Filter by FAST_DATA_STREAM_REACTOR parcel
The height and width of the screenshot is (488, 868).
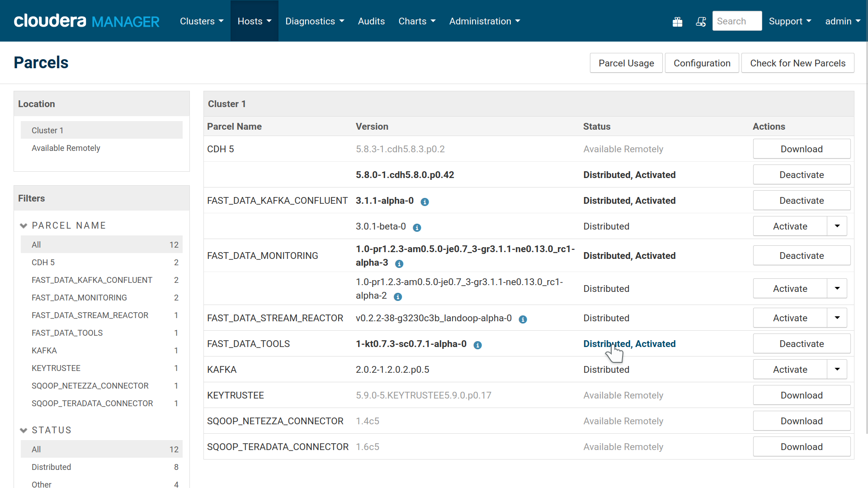point(102,315)
